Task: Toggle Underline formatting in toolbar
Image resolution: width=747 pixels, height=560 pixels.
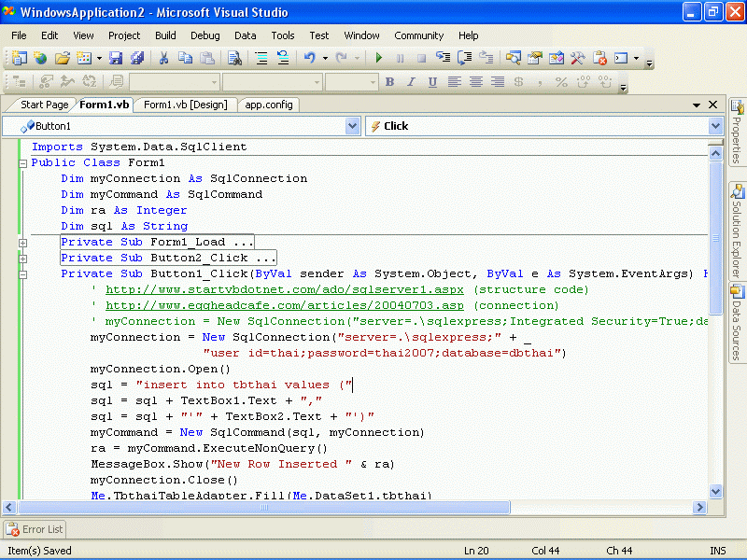Action: pos(432,82)
